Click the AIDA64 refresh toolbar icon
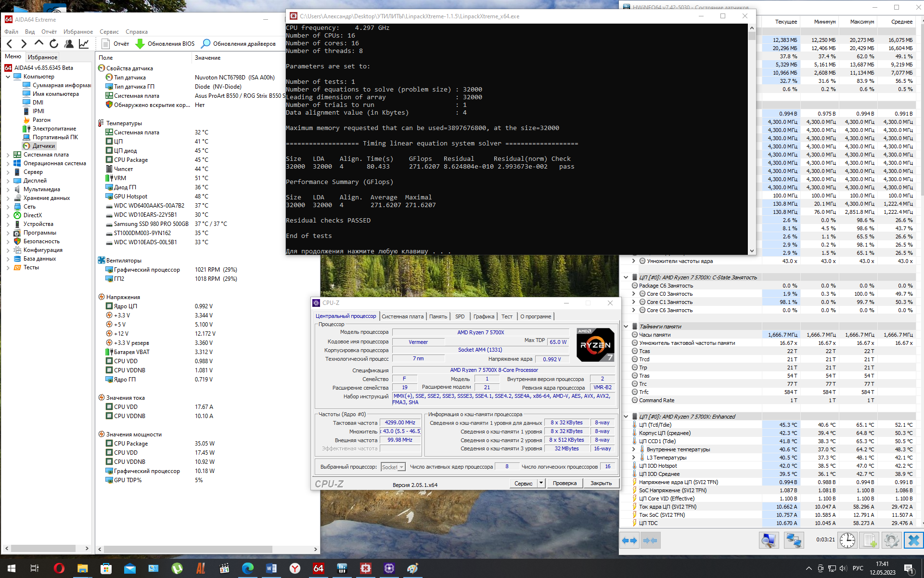 (x=54, y=44)
